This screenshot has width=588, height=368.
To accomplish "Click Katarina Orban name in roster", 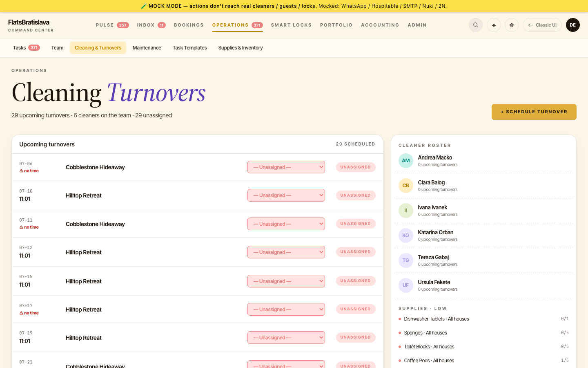I will tap(436, 232).
